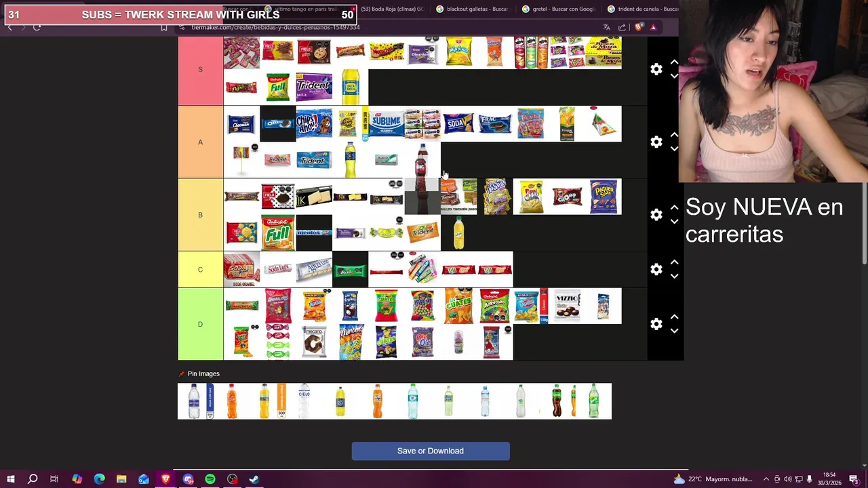
Task: Open File Explorer from taskbar
Action: point(121,479)
